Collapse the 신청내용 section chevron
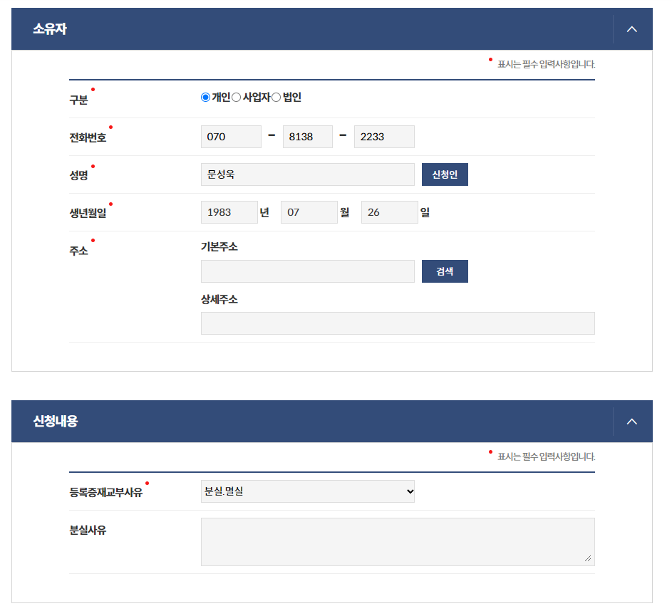Viewport: 672px width, 616px height. (631, 421)
